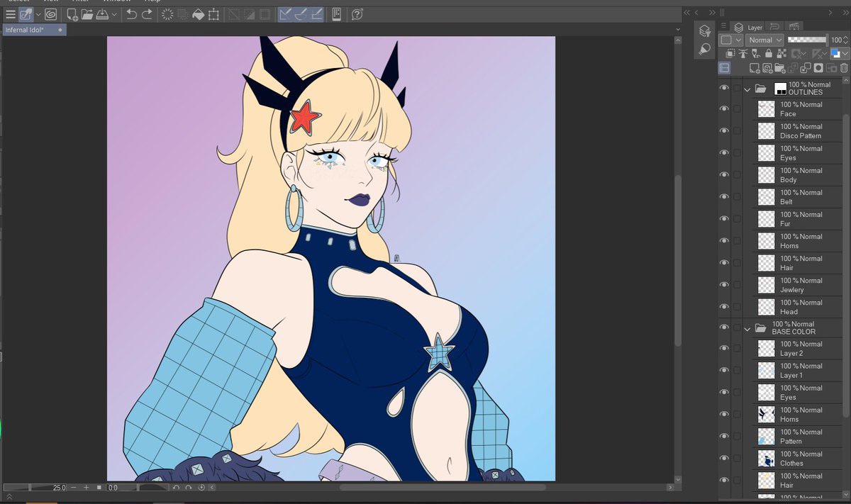Toggle snap to special ruler icon
The image size is (851, 504).
301,14
